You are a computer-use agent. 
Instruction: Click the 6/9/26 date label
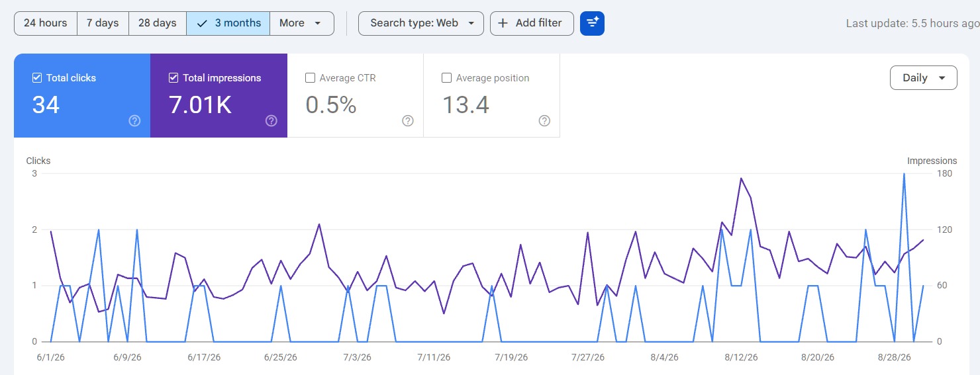127,357
